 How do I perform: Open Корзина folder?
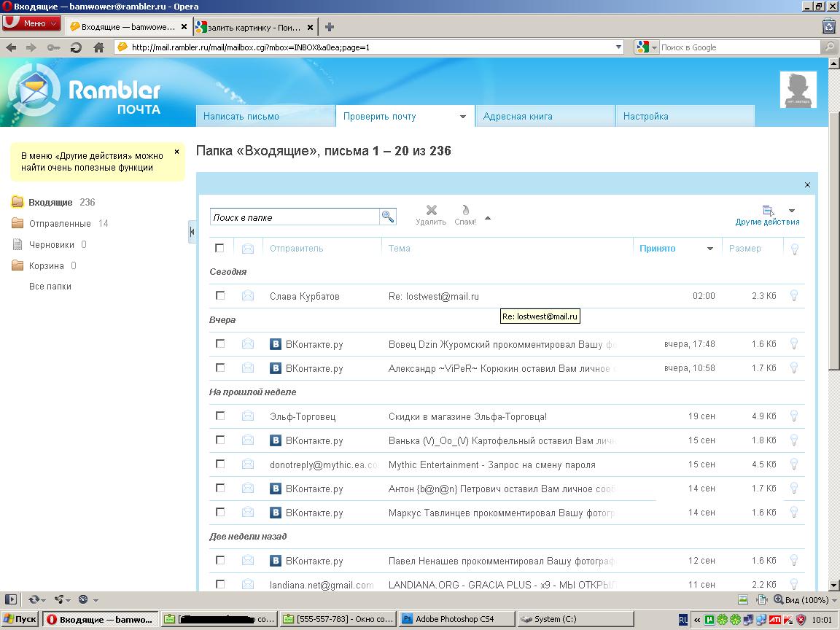[46, 265]
